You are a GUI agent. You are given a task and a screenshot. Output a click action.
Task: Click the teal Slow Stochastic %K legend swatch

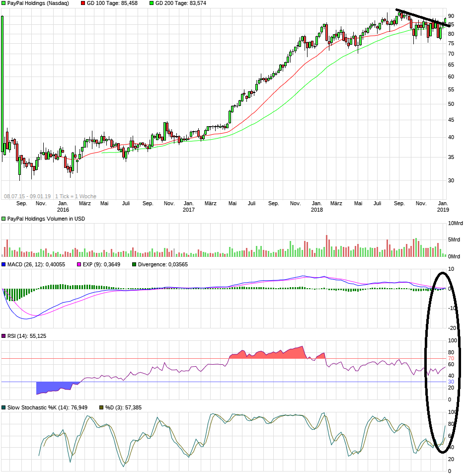3,408
